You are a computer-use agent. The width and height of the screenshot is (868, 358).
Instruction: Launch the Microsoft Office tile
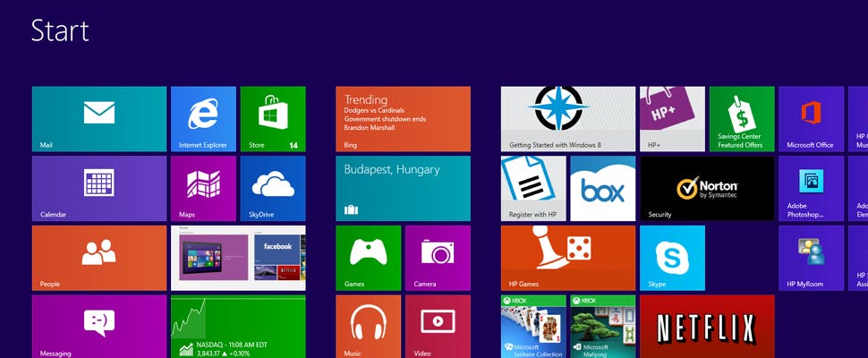[x=812, y=119]
